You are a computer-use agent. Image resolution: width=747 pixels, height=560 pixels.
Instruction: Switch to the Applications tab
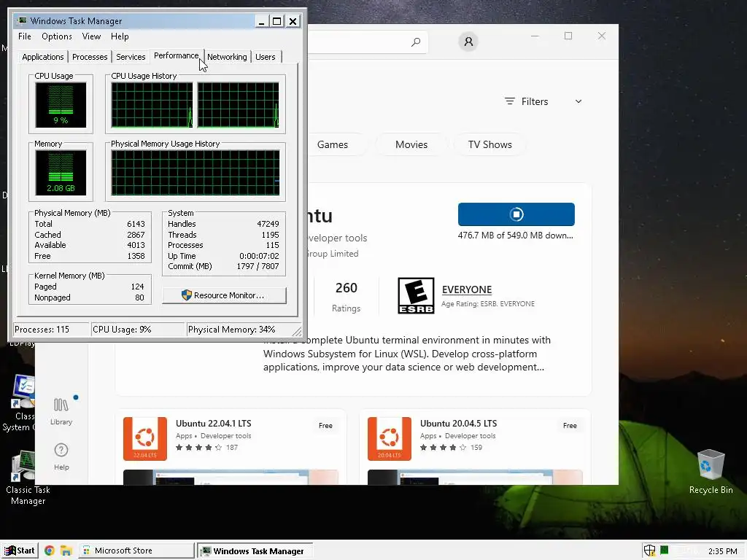(x=43, y=57)
